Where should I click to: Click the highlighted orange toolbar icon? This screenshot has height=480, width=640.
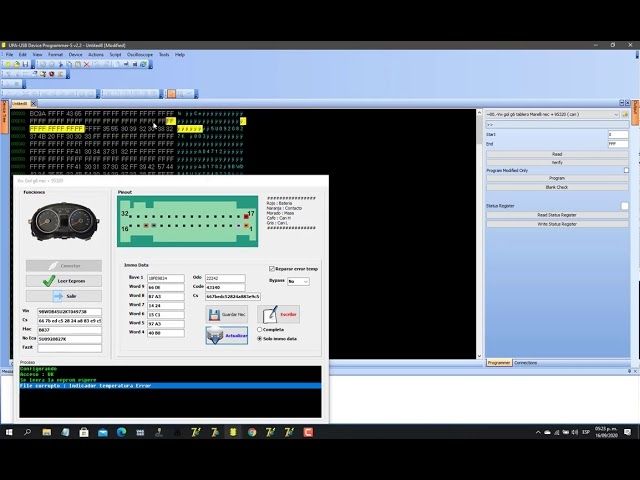click(x=171, y=94)
